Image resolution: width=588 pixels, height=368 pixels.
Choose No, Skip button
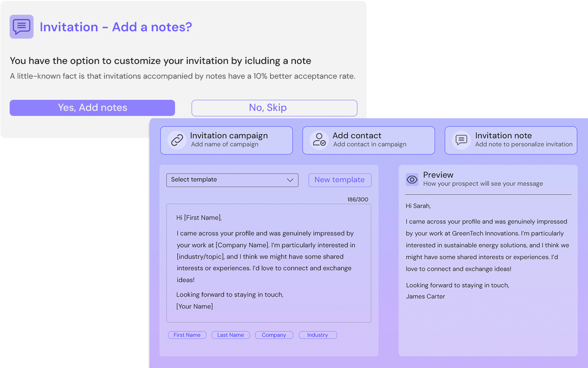tap(274, 108)
